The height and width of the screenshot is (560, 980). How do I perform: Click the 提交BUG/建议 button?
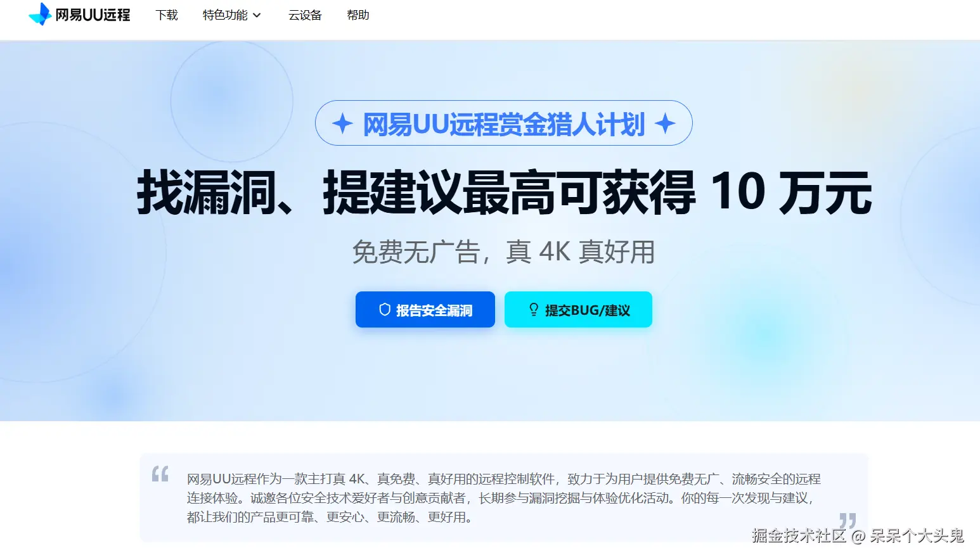pyautogui.click(x=578, y=310)
